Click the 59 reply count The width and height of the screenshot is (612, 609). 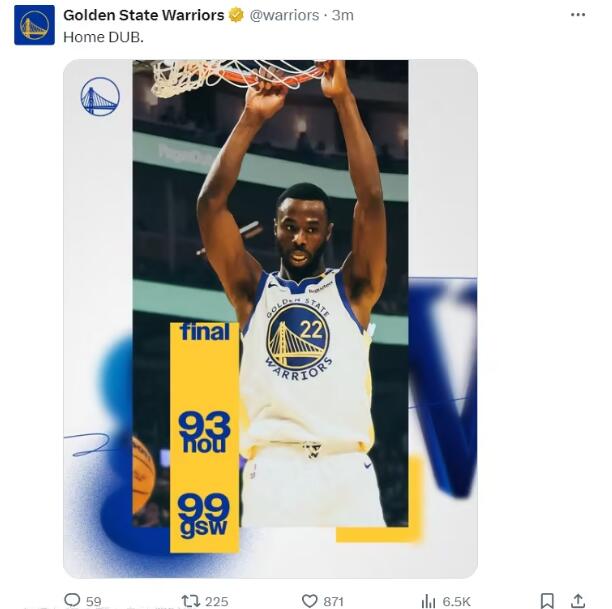point(94,601)
